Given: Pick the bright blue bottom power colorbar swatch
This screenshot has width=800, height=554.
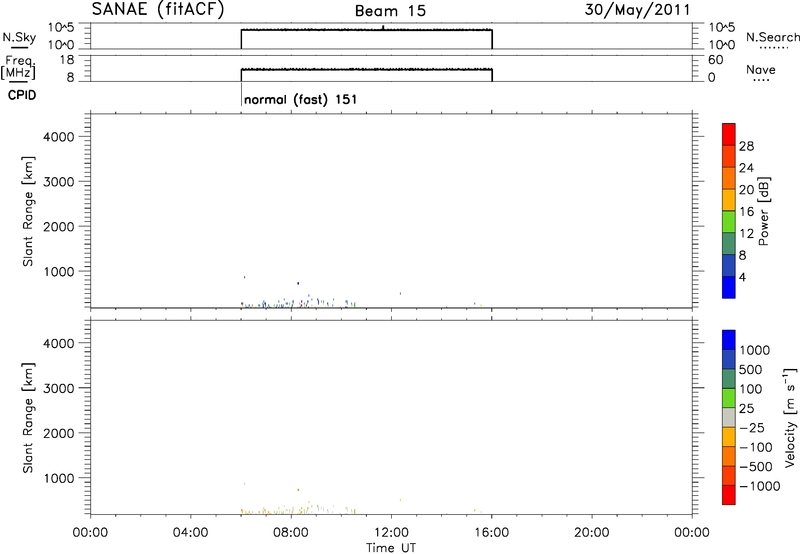Looking at the screenshot, I should pyautogui.click(x=729, y=287).
